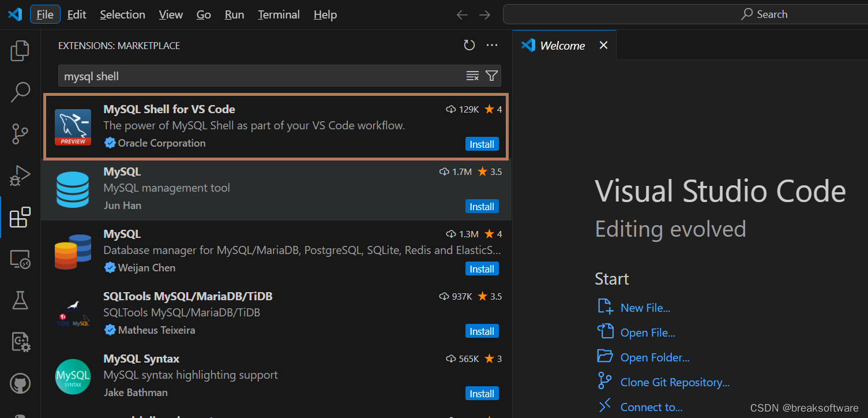Install MySQL Shell for VS Code

[482, 144]
